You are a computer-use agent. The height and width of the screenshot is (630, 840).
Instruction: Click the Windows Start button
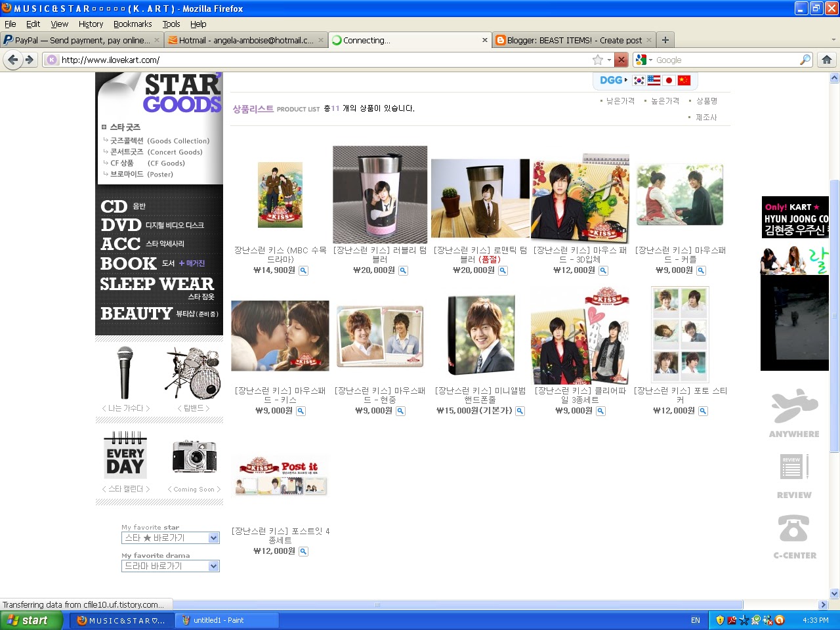coord(31,620)
